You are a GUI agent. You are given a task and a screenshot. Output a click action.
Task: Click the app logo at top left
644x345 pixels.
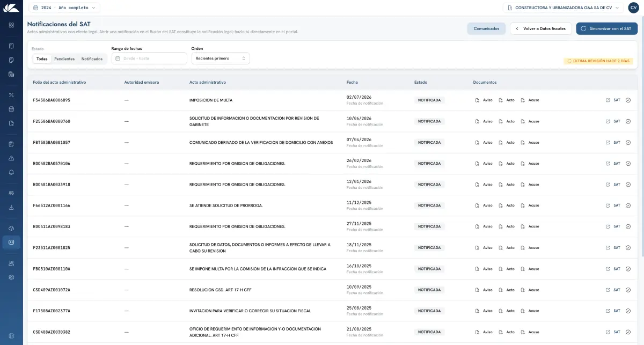(11, 8)
